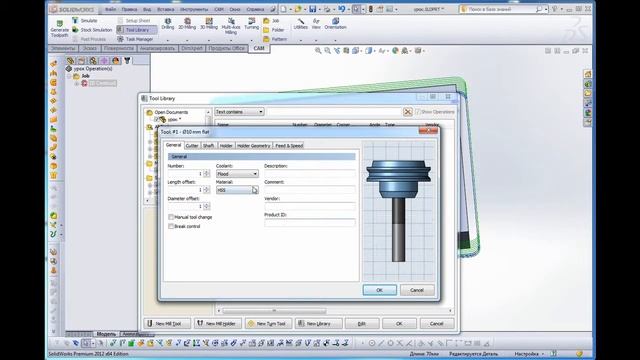Enable Manual tool change checkbox
640x360 pixels.
[171, 217]
